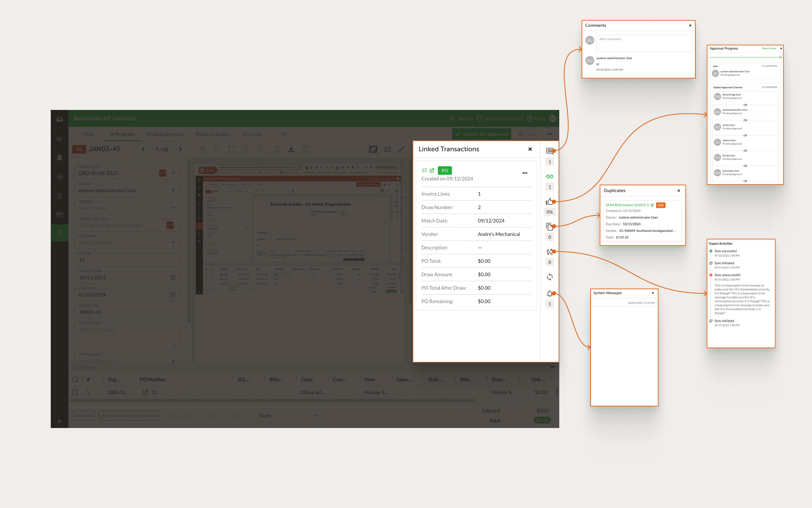Expand the Select Vendor dropdown
The image size is (812, 508).
point(173,208)
